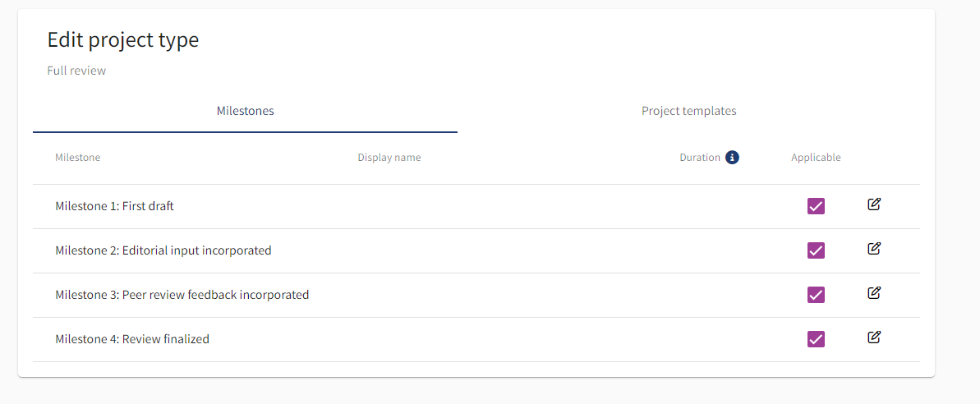
Task: Click the Milestone column header
Action: click(77, 158)
